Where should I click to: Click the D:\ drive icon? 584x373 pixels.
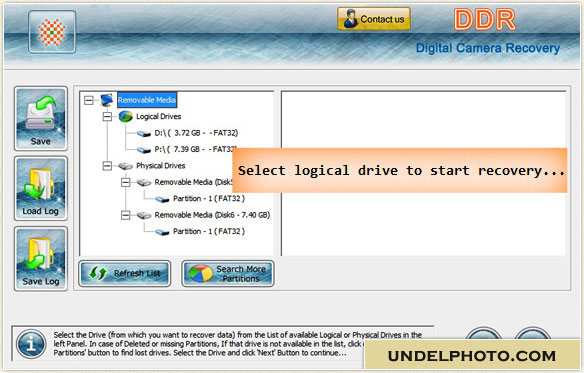pyautogui.click(x=143, y=133)
